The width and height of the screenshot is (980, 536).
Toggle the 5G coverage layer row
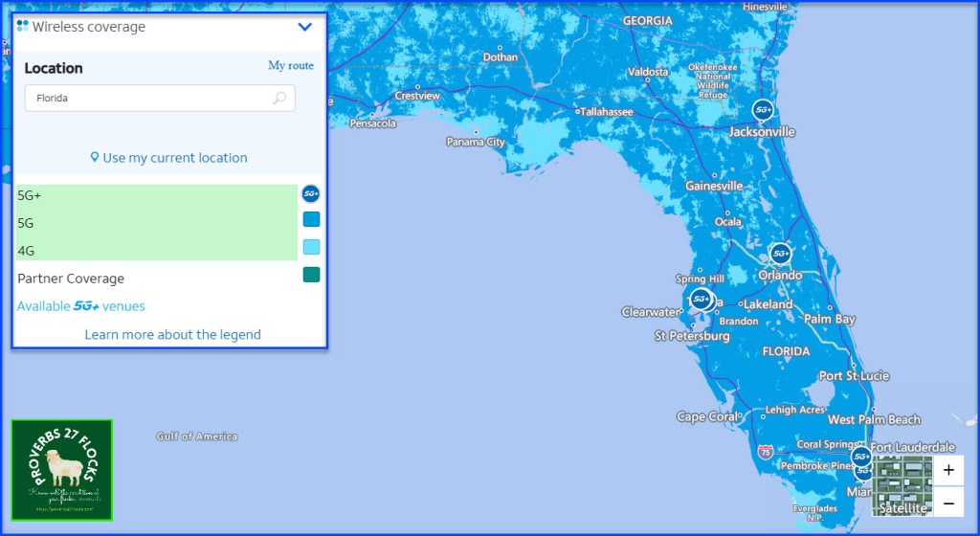click(156, 222)
